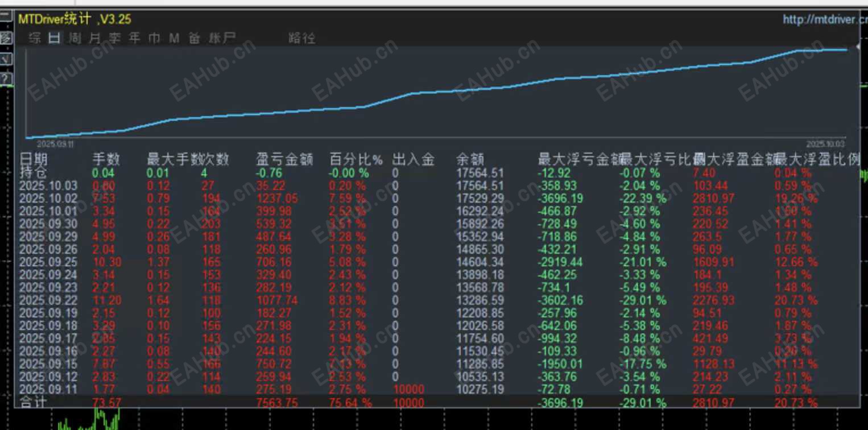The width and height of the screenshot is (868, 430).
Task: Open the ? help button on the left strip
Action: tap(6, 77)
